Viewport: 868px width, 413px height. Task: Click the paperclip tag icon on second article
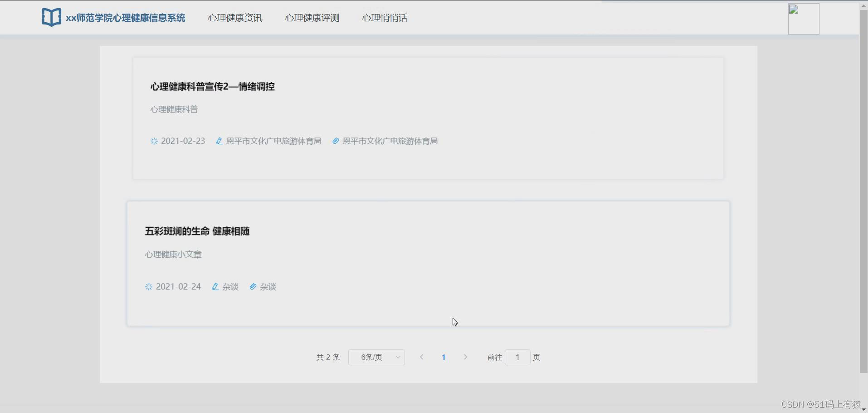tap(253, 286)
